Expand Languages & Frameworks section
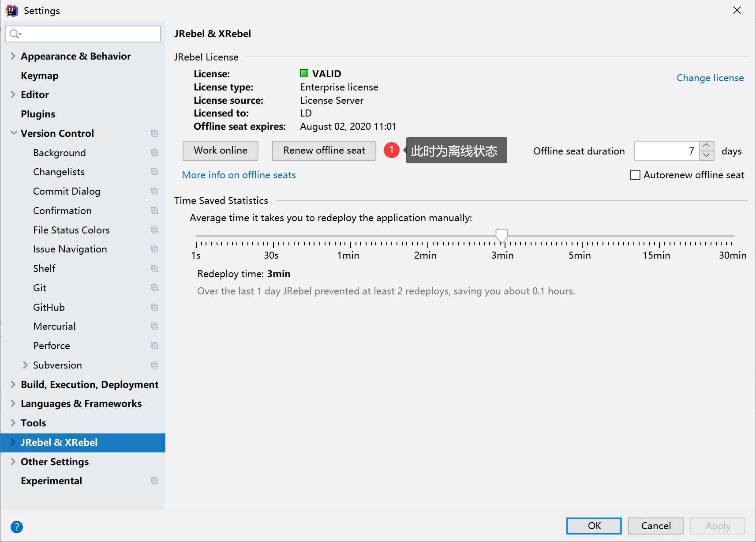Image resolution: width=756 pixels, height=542 pixels. (13, 403)
